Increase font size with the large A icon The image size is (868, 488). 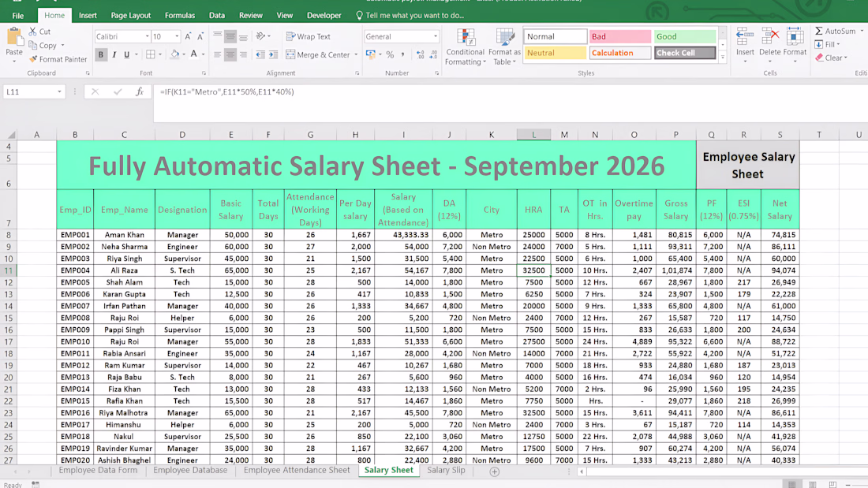(189, 36)
